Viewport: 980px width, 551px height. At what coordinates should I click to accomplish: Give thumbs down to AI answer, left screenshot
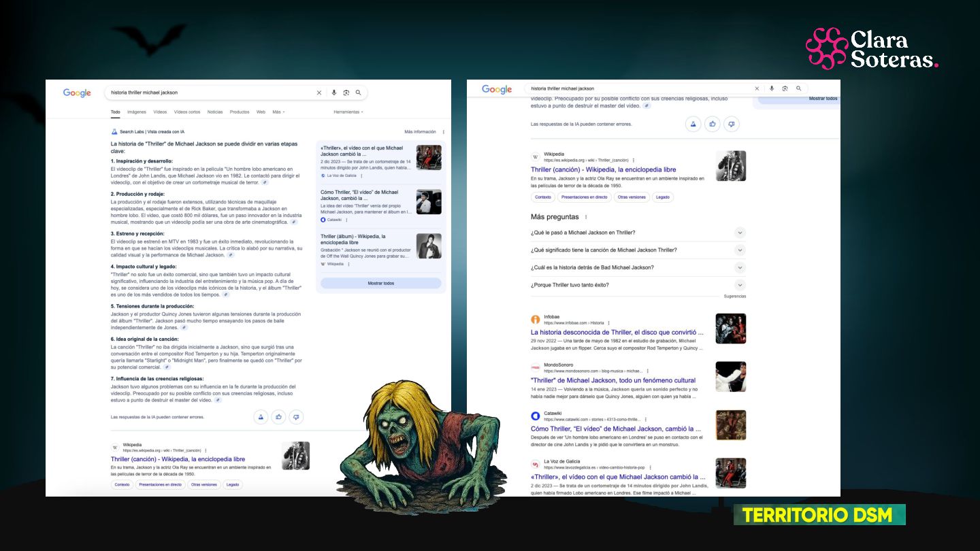pyautogui.click(x=295, y=417)
